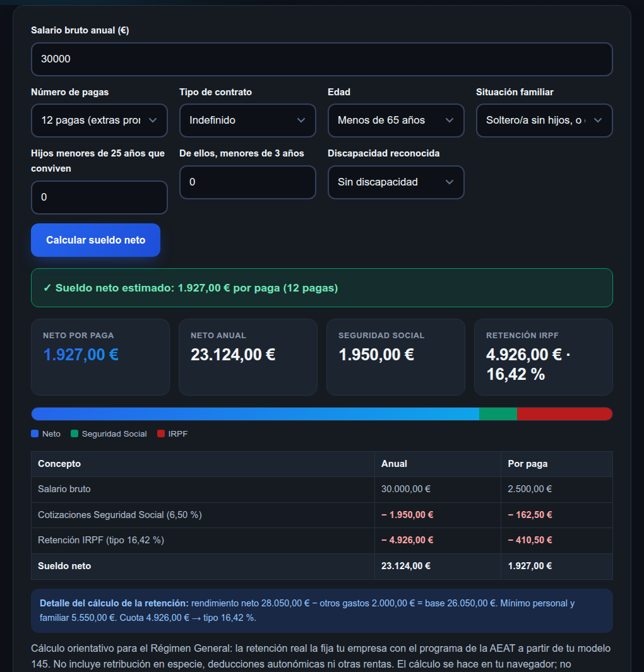Click the red IRPF legend swatch
The image size is (644, 672).
161,433
